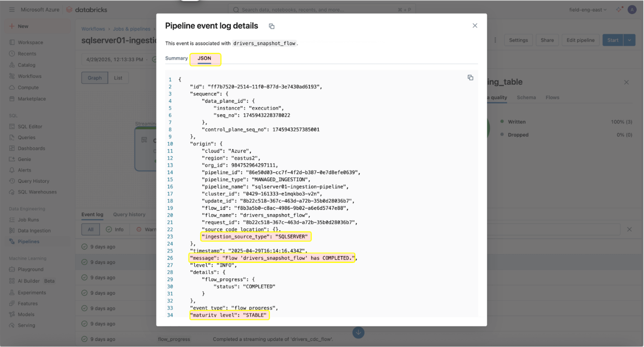Click the scroll-down arrow in the event log

(x=358, y=333)
